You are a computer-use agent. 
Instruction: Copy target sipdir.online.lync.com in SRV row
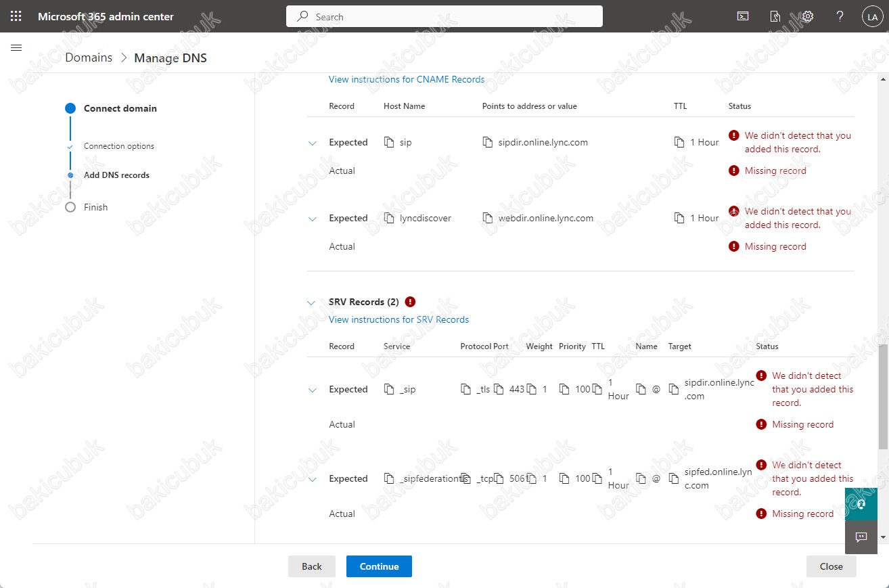click(x=674, y=389)
